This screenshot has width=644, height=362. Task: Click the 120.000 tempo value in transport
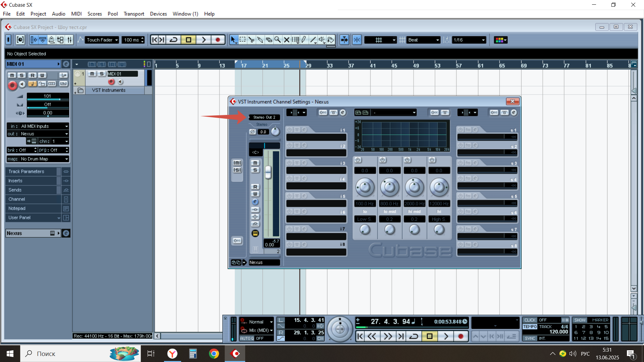[x=558, y=332]
